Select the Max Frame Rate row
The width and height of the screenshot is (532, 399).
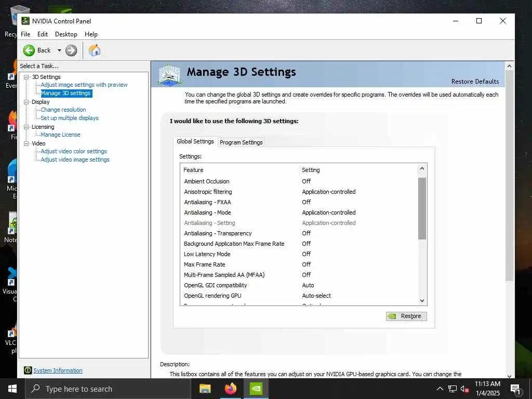click(x=299, y=264)
